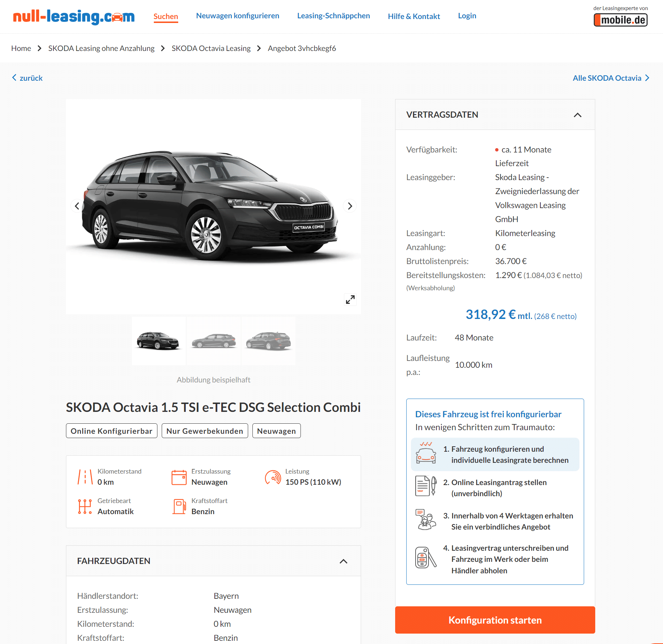663x644 pixels.
Task: Open fullscreen view of car image
Action: tap(350, 300)
